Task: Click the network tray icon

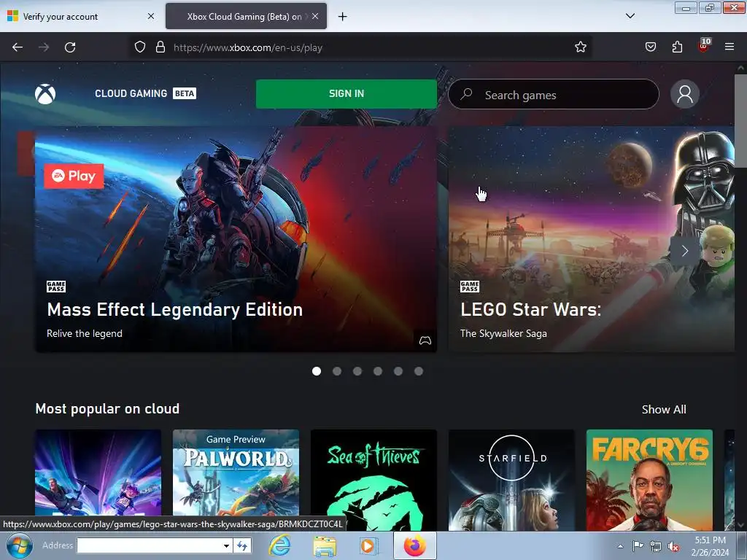Action: pos(656,547)
